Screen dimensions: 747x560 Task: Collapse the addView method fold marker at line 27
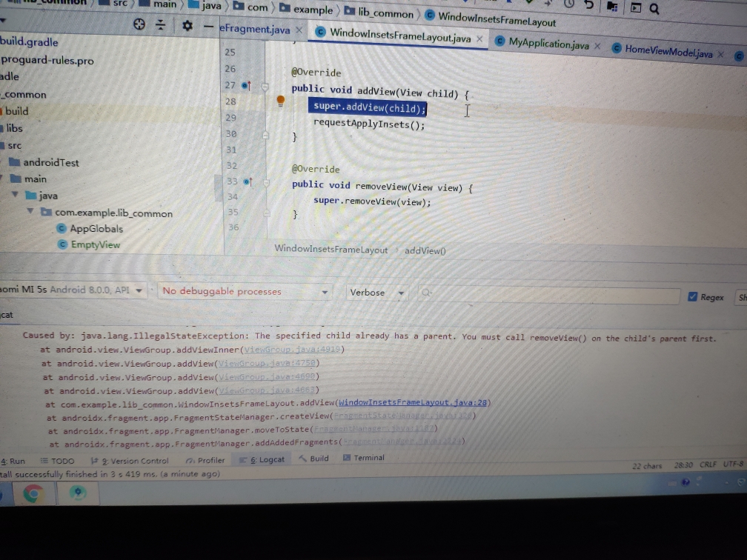coord(265,87)
